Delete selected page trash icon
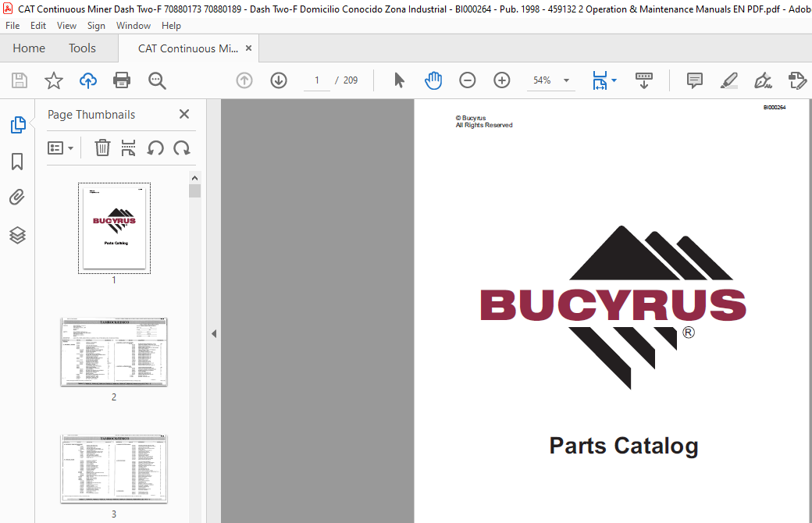Screen dimensions: 812x523 102,148
